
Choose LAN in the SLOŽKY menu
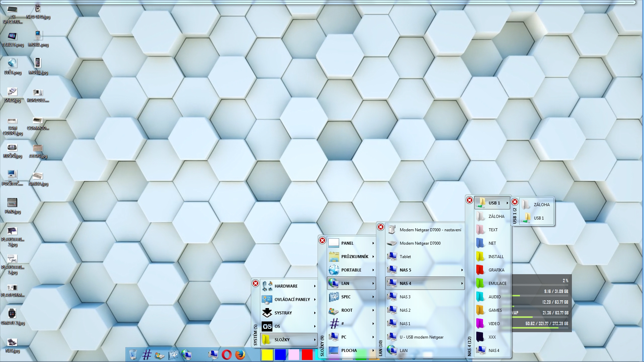click(x=351, y=283)
